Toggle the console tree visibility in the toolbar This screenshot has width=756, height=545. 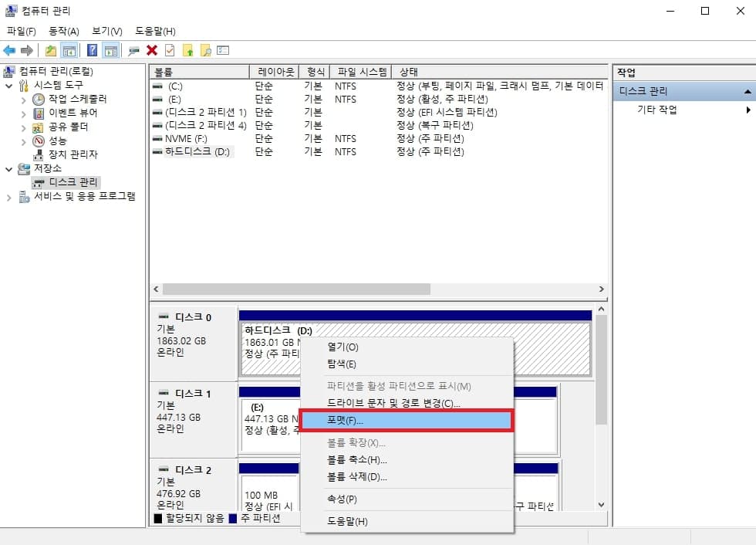pos(69,49)
